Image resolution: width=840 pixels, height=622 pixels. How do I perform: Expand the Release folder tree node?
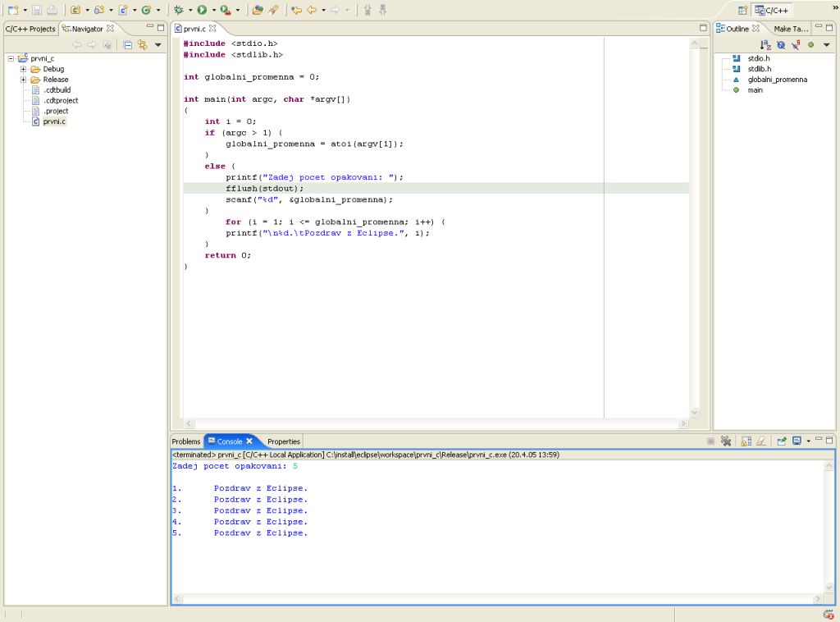[24, 80]
